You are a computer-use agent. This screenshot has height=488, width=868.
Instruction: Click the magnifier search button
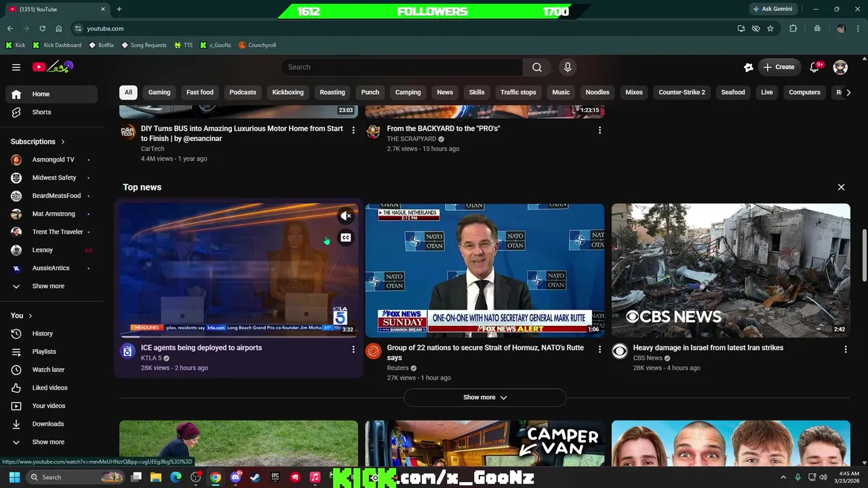(x=536, y=67)
